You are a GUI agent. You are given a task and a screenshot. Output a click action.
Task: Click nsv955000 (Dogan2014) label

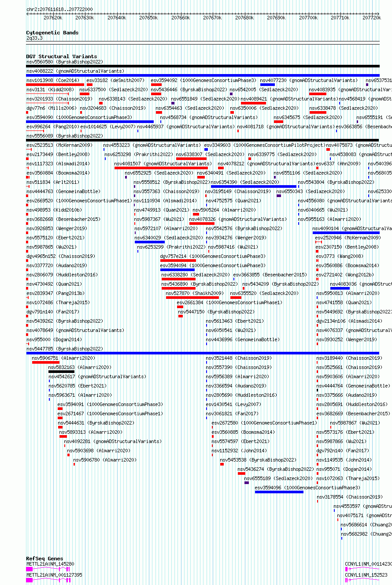(x=54, y=339)
